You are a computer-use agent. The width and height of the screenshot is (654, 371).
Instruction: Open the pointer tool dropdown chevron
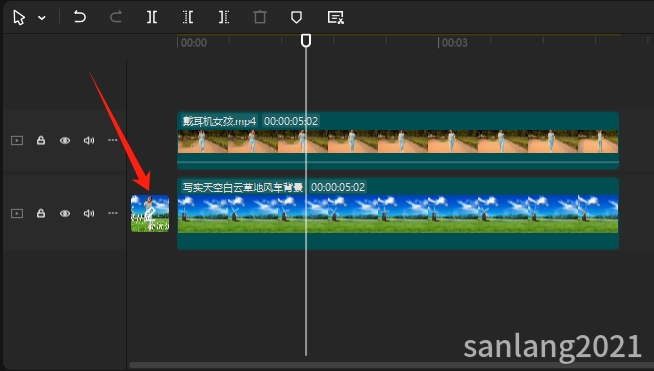(42, 18)
